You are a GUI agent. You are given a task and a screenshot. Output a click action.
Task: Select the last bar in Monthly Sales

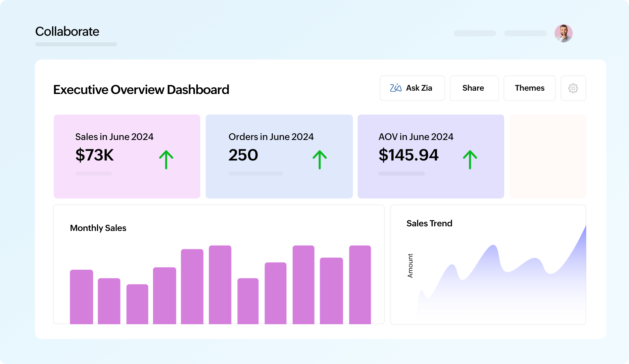tap(360, 285)
